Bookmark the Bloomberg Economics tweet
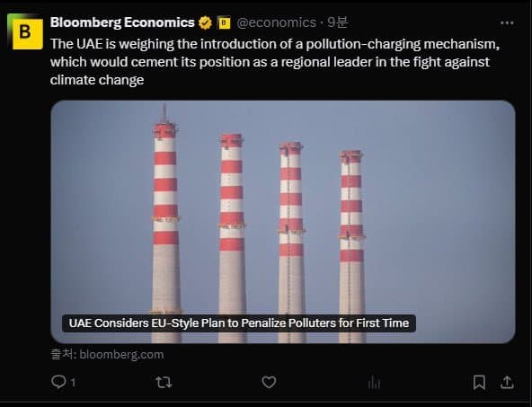Viewport: 532px width, 407px height. pyautogui.click(x=479, y=382)
